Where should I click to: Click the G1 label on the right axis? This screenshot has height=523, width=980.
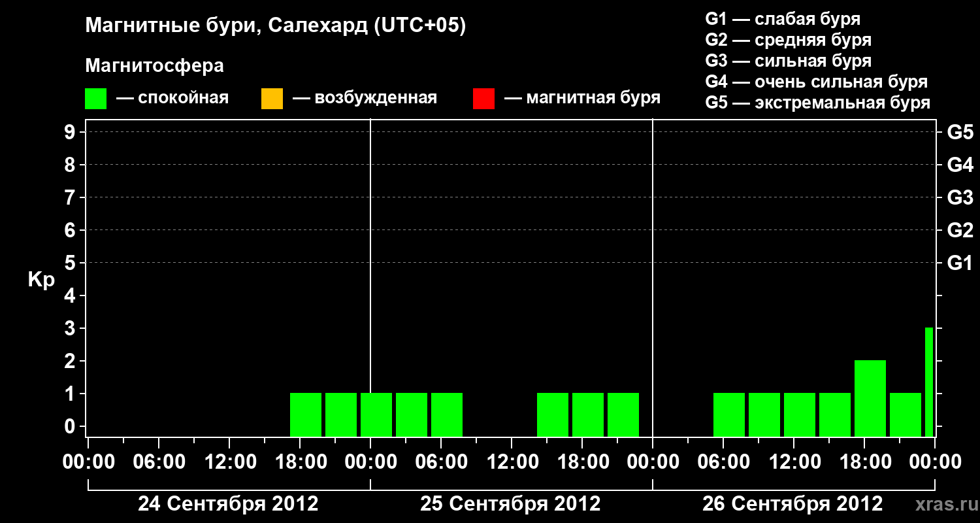(x=960, y=263)
